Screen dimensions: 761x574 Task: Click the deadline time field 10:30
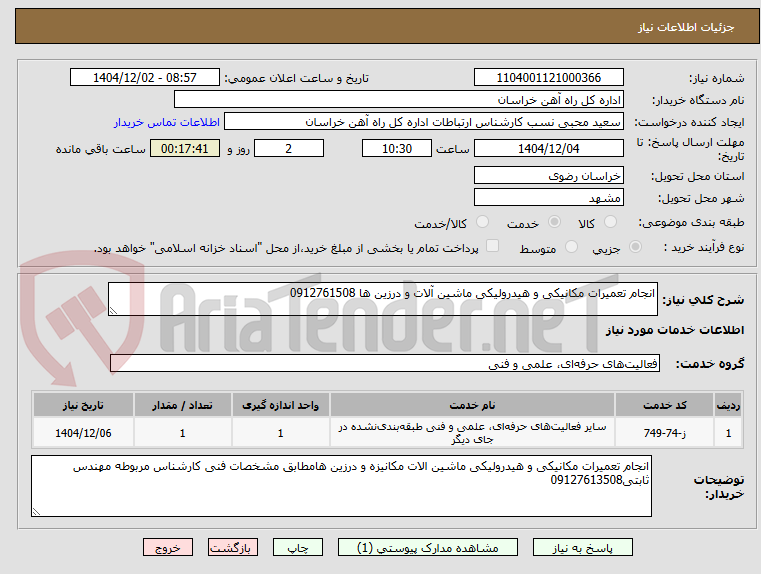(x=397, y=148)
